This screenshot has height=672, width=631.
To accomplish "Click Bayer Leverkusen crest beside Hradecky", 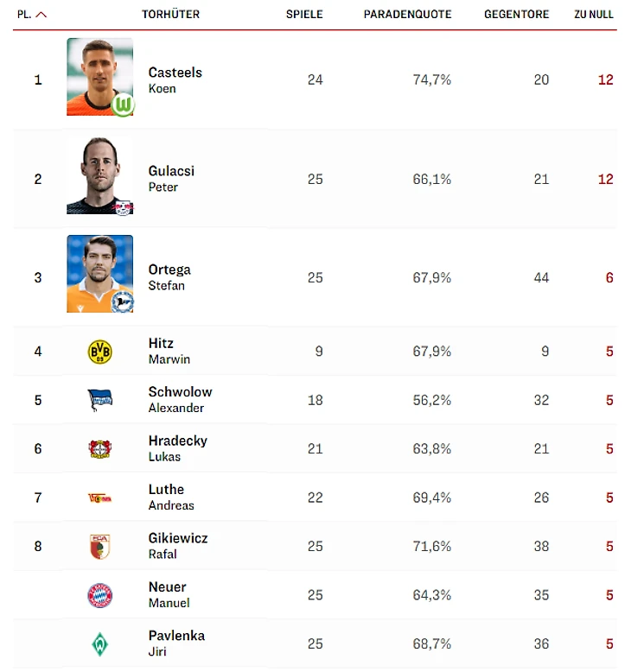I will pos(100,448).
